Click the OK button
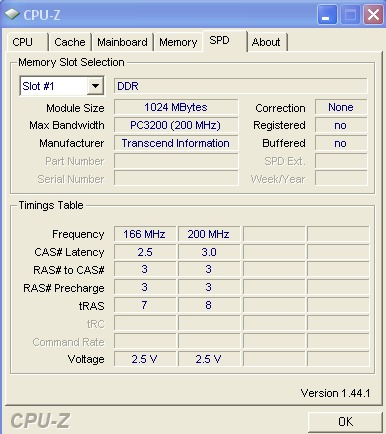The width and height of the screenshot is (386, 434). pyautogui.click(x=345, y=422)
